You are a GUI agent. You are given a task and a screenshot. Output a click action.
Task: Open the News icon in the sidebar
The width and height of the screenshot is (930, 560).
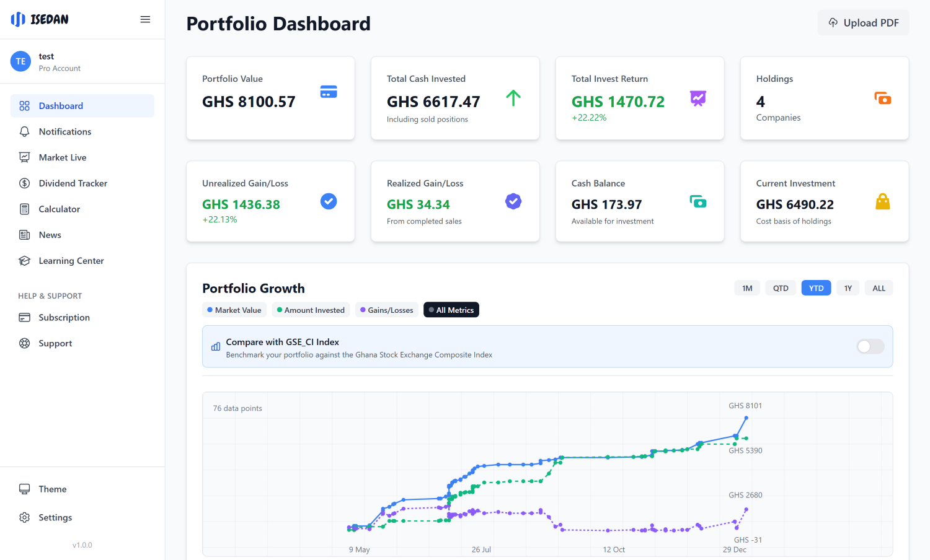(x=25, y=235)
